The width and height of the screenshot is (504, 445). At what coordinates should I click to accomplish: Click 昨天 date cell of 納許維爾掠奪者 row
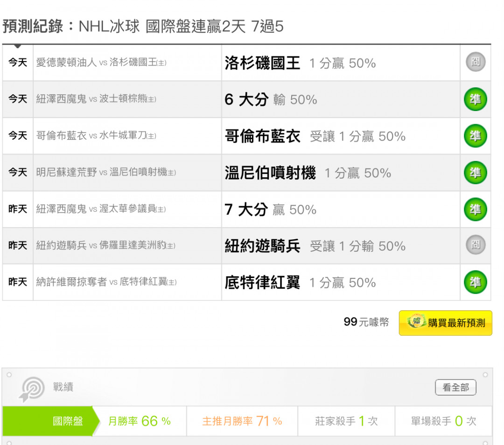coord(18,282)
